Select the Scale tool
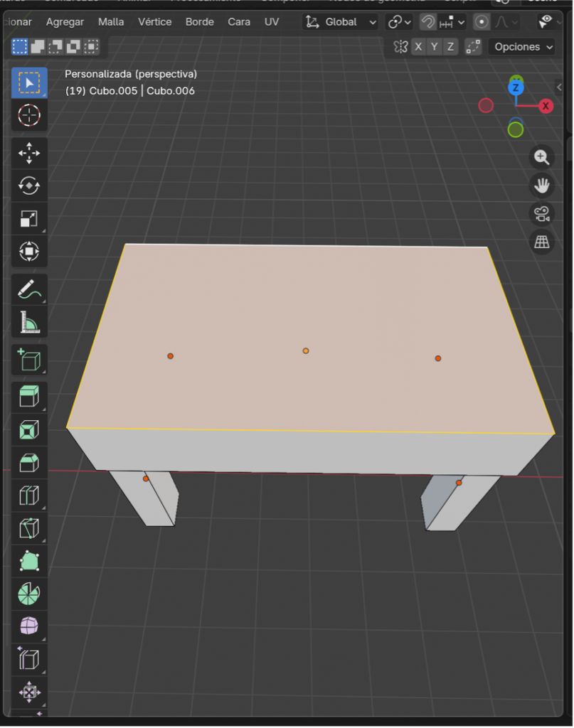Viewport: 574px width, 728px height. point(29,219)
